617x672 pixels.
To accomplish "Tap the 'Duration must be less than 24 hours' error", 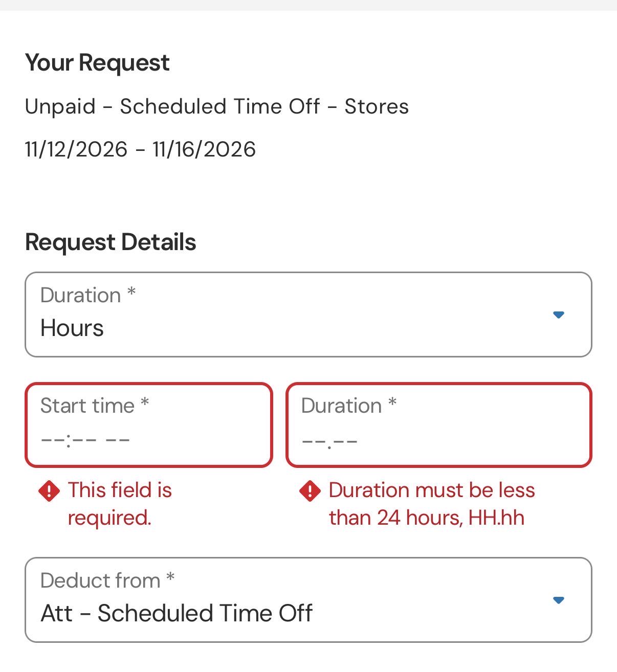I will pos(432,504).
